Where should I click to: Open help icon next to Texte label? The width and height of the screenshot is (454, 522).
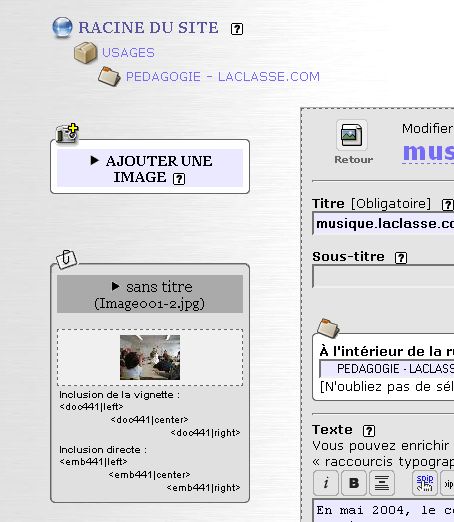(x=369, y=431)
